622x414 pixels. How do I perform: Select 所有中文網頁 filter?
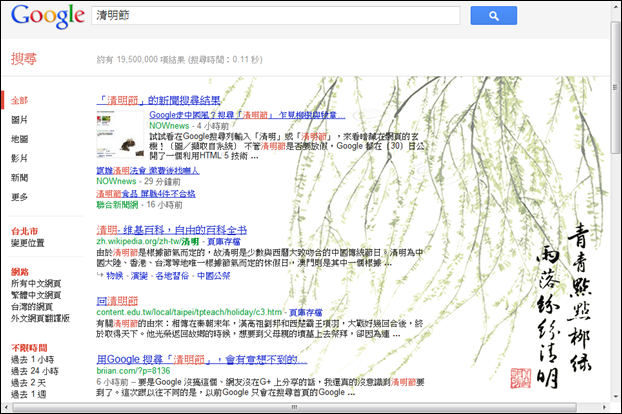(36, 283)
